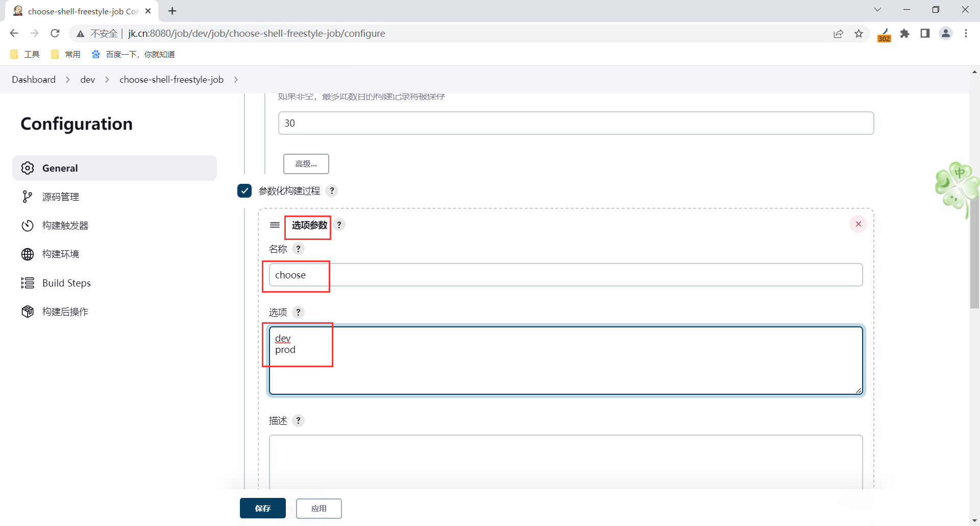Click the field containing 30

tap(576, 123)
